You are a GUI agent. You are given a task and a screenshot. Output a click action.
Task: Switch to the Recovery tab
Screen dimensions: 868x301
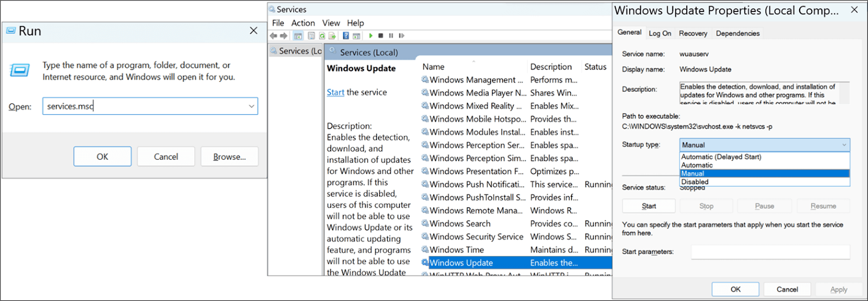pos(693,34)
